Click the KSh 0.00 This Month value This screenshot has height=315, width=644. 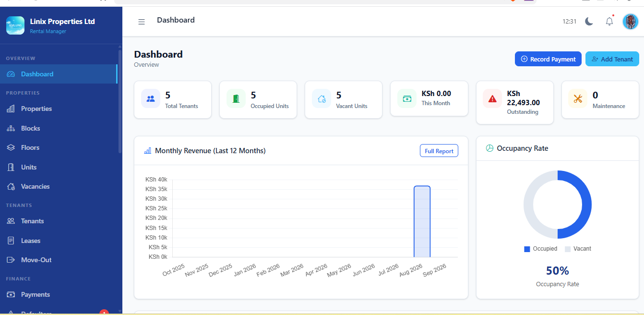point(436,94)
